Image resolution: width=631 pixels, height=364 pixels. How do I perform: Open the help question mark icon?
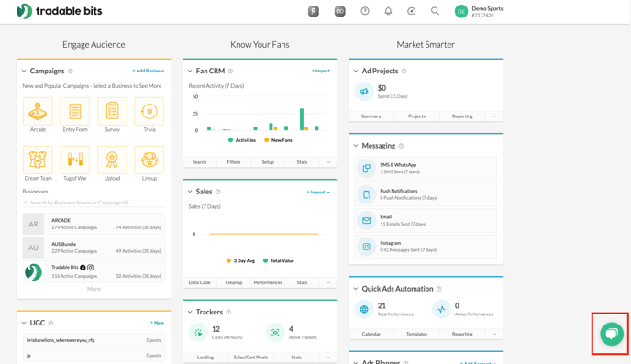[x=365, y=11]
